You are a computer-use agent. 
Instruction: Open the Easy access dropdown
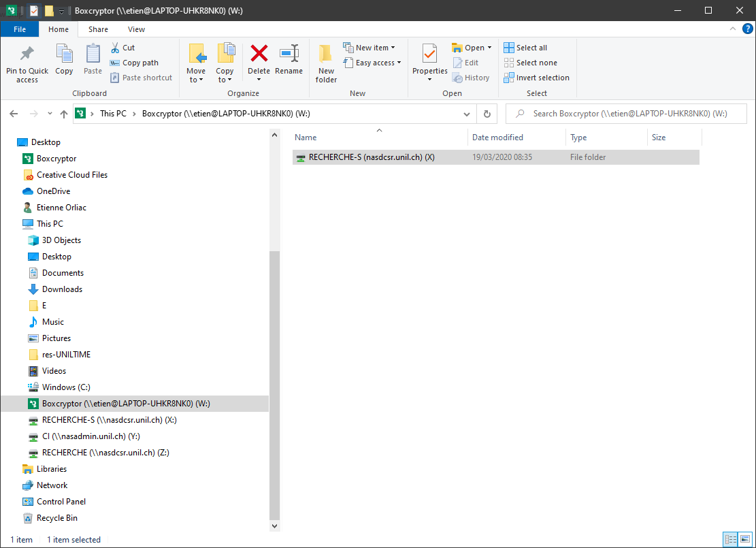tap(378, 63)
